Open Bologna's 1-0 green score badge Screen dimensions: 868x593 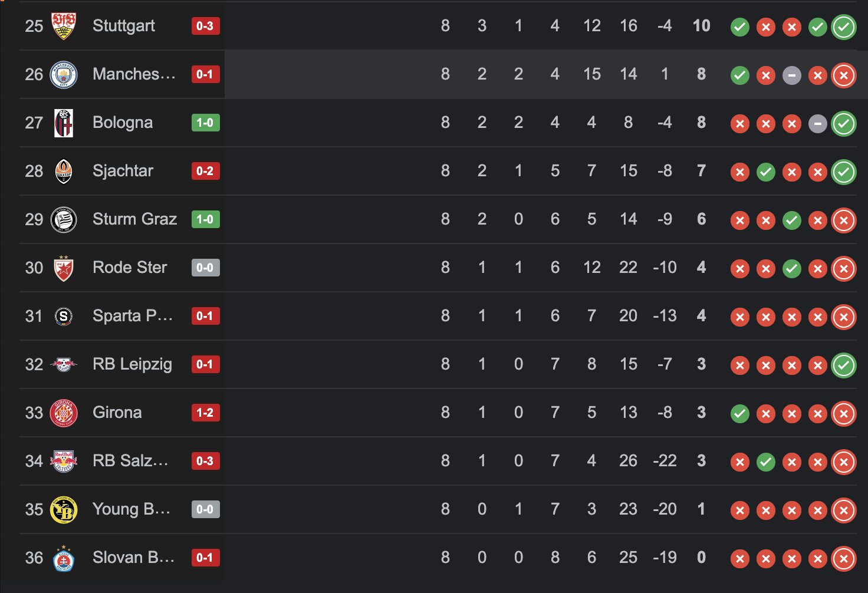205,123
